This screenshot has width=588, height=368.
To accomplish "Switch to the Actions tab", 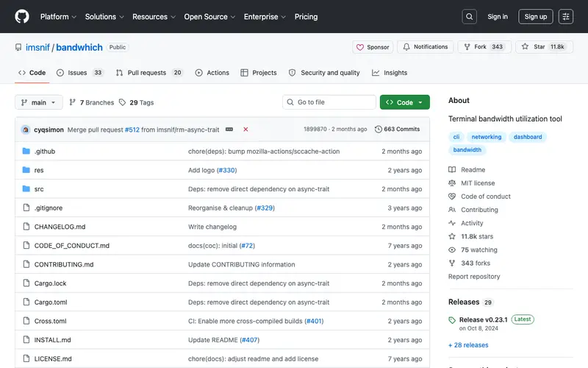I will pos(212,72).
